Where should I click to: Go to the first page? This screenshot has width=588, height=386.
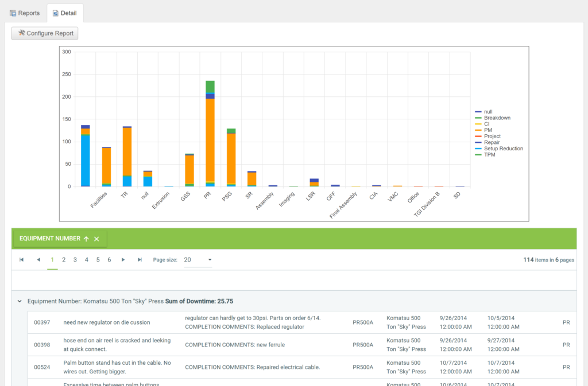coord(21,260)
